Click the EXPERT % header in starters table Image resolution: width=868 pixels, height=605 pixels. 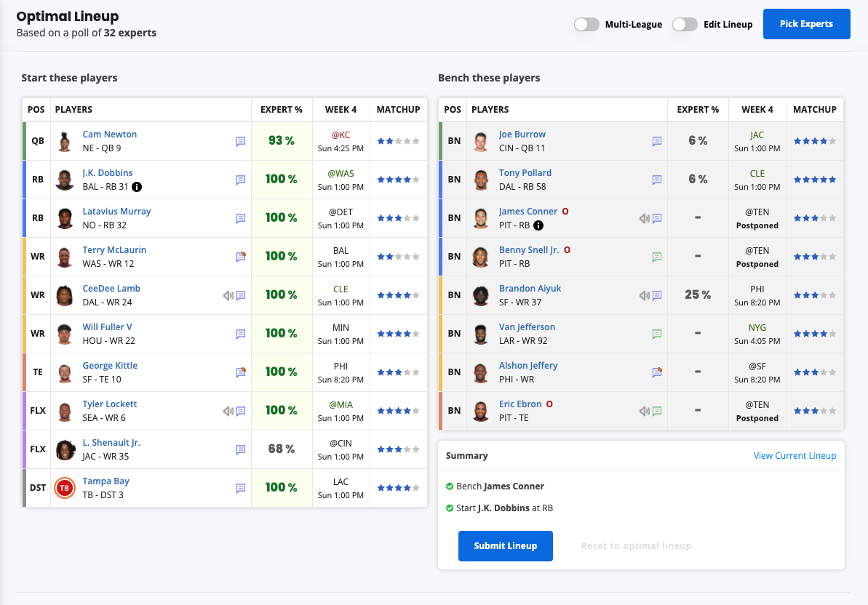(x=282, y=110)
